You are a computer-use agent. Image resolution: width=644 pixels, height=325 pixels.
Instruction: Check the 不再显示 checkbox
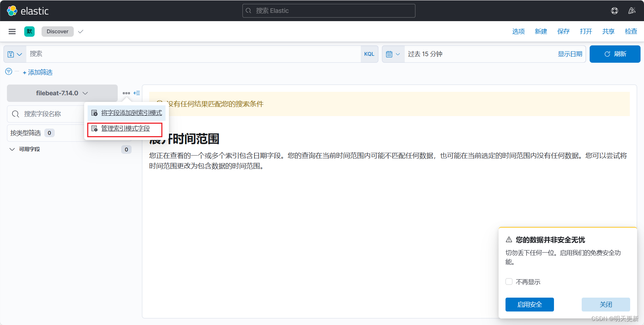point(509,282)
